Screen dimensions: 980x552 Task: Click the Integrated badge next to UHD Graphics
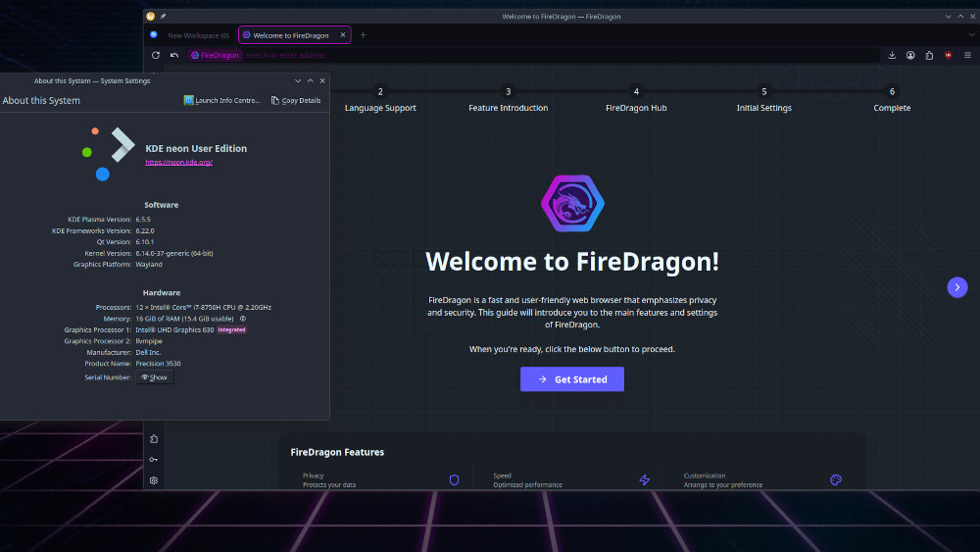[232, 329]
